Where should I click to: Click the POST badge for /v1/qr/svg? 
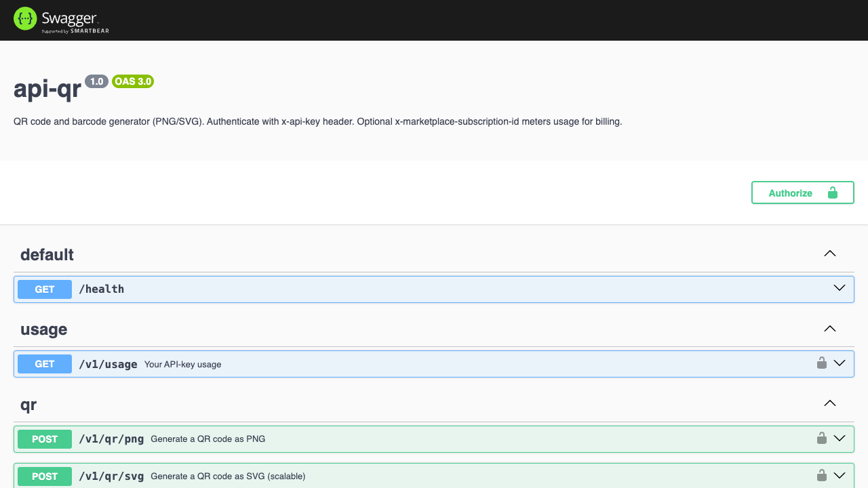coord(45,476)
